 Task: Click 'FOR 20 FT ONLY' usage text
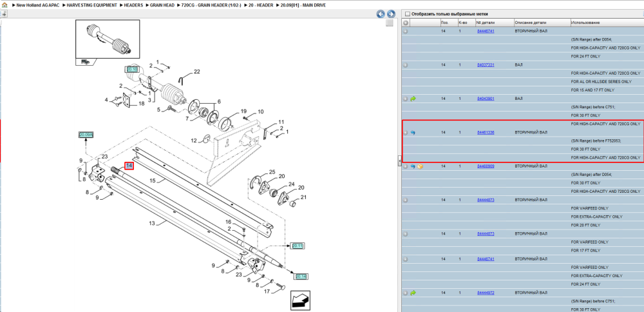(585, 225)
